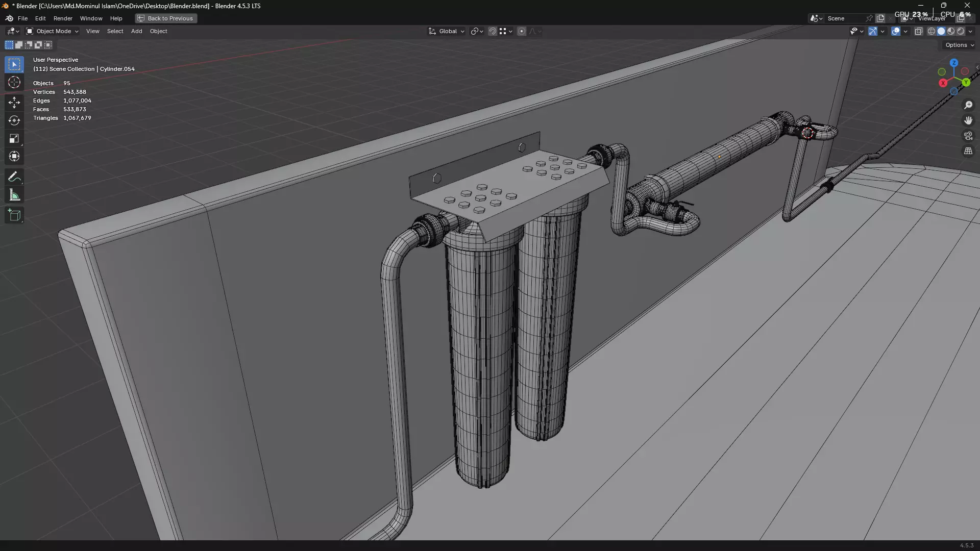Open the Object Mode dropdown
The height and width of the screenshot is (551, 980).
tap(53, 31)
